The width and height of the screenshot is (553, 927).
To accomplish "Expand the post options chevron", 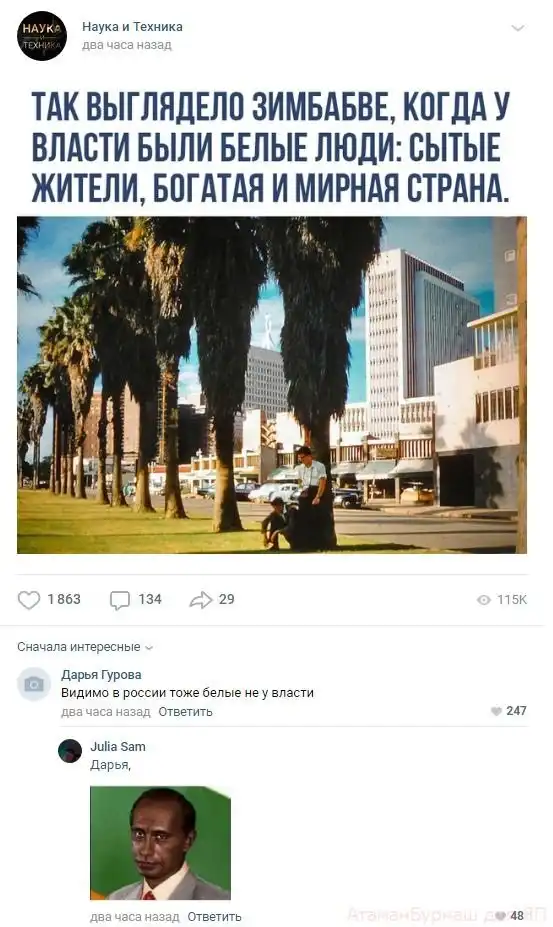I will pos(518,28).
